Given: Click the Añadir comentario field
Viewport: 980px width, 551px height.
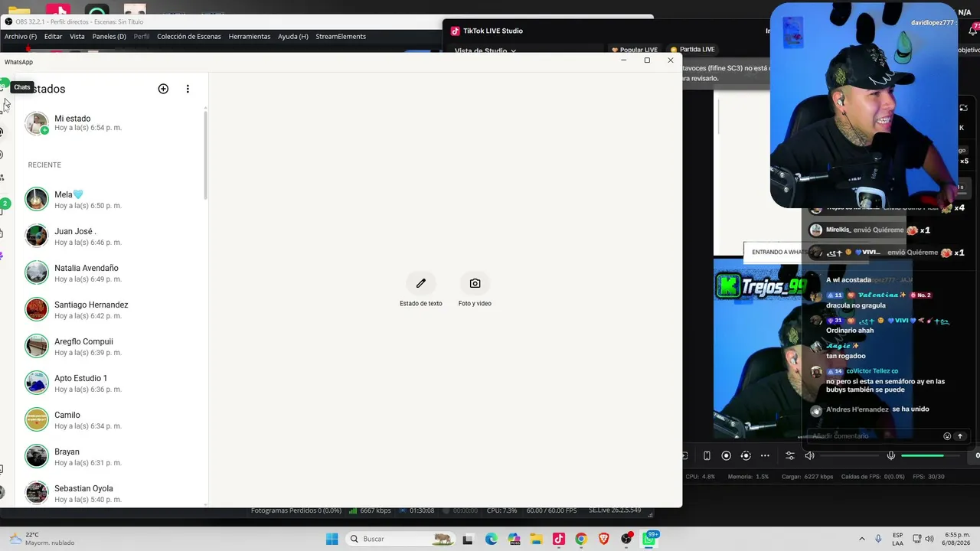Looking at the screenshot, I should click(875, 436).
